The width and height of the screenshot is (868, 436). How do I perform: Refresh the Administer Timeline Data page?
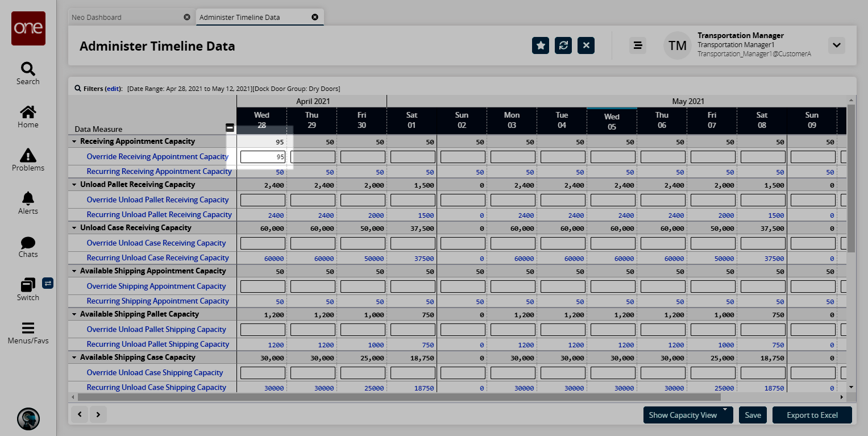click(563, 45)
